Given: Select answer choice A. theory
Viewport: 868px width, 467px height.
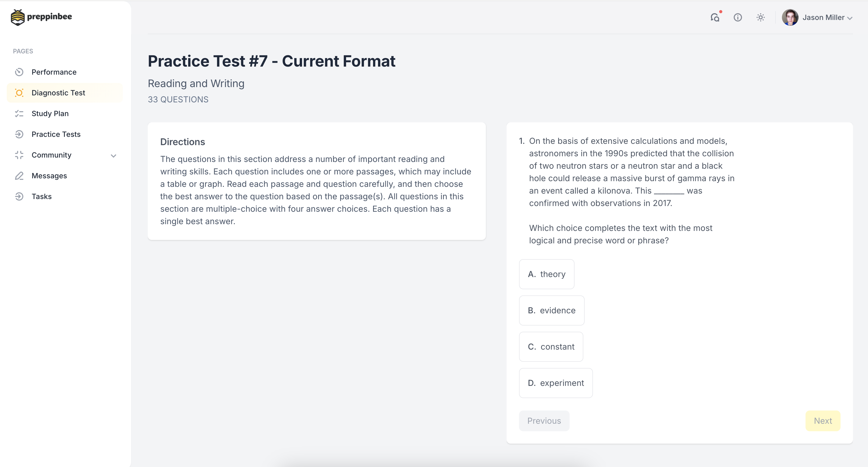Looking at the screenshot, I should click(547, 274).
